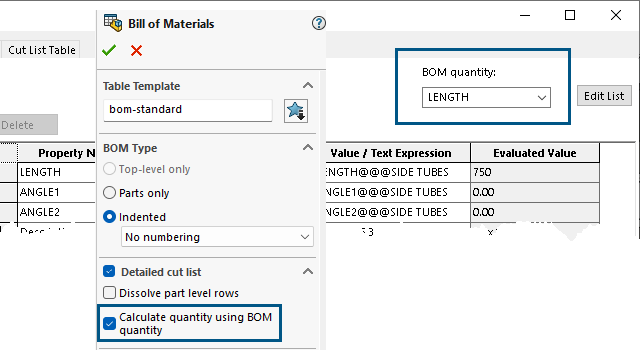Click the bom-standard template field
The width and height of the screenshot is (640, 360).
tap(188, 110)
